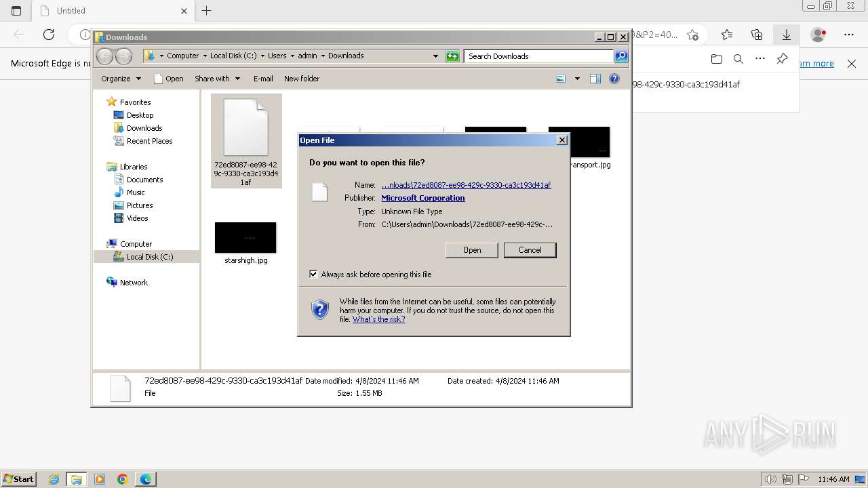This screenshot has width=868, height=488.
Task: Open Edge Settings and more menu
Action: coord(849,35)
